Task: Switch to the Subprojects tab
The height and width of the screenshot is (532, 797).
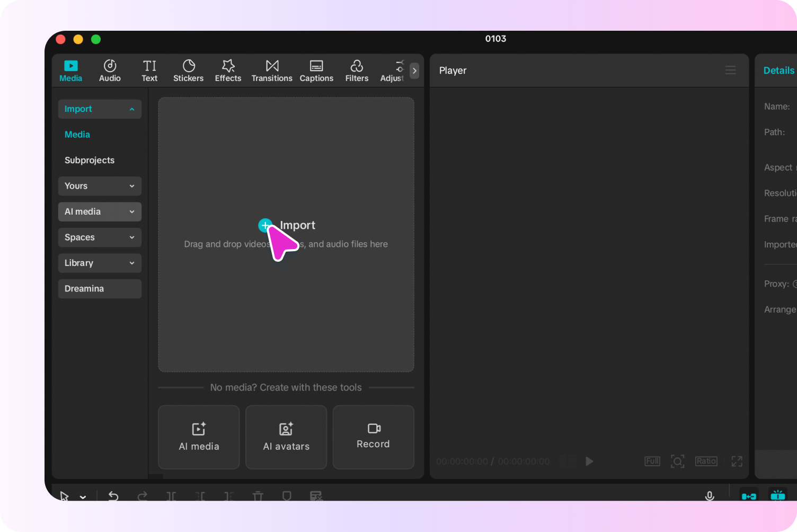Action: tap(90, 160)
